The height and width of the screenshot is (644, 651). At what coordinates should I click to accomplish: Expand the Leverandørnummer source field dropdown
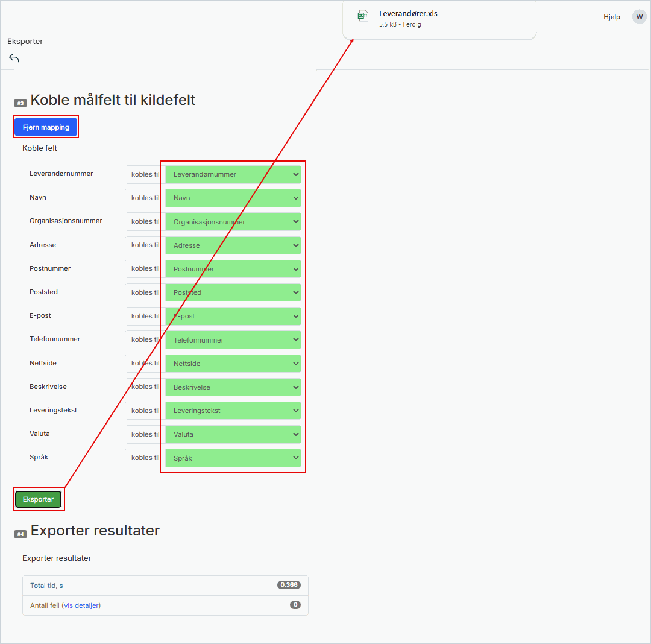point(233,174)
